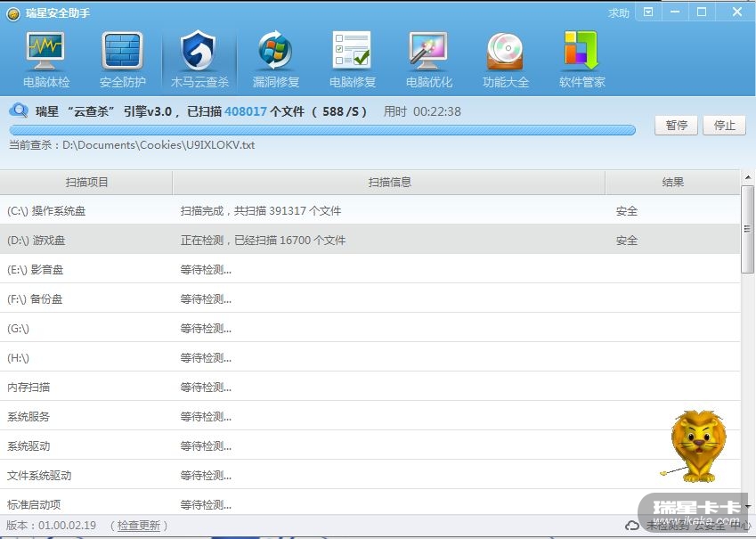
Task: Click the 扫描信息 column header
Action: pos(389,183)
